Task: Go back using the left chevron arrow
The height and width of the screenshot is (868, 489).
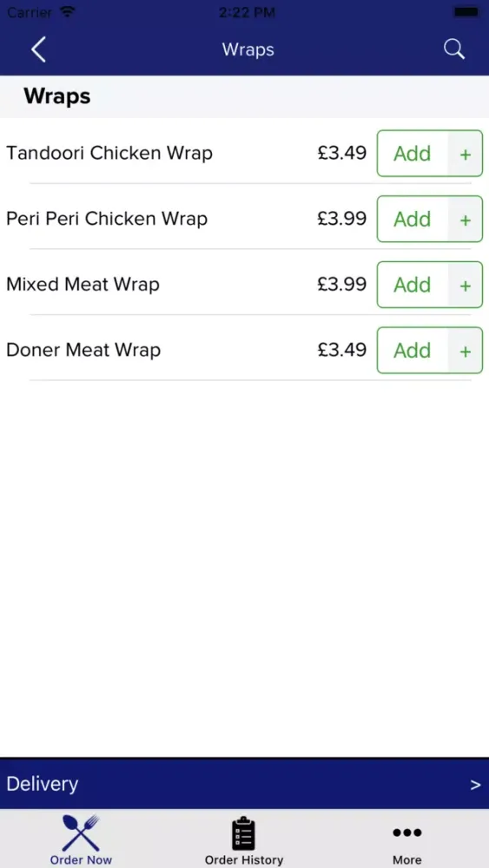Action: click(x=38, y=49)
